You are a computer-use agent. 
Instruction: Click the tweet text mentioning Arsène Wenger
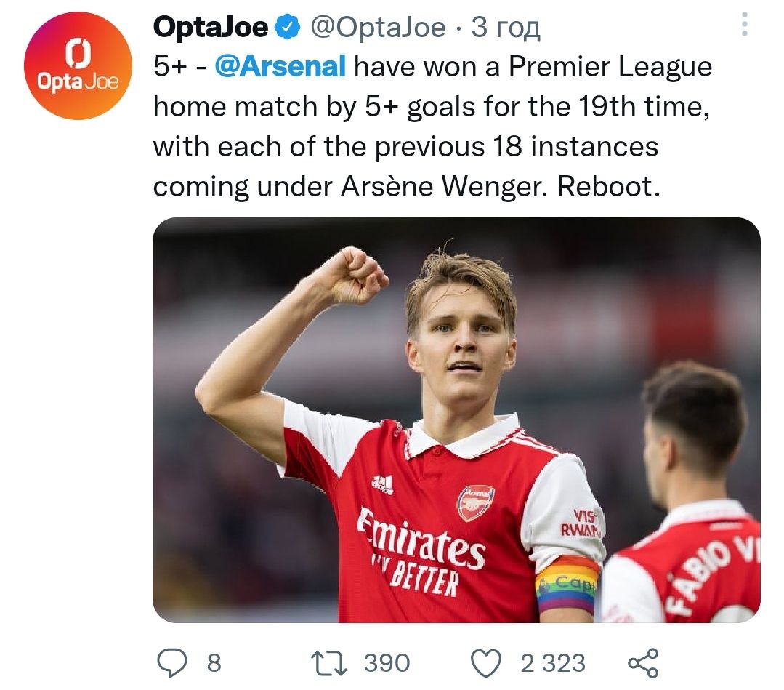point(407,186)
